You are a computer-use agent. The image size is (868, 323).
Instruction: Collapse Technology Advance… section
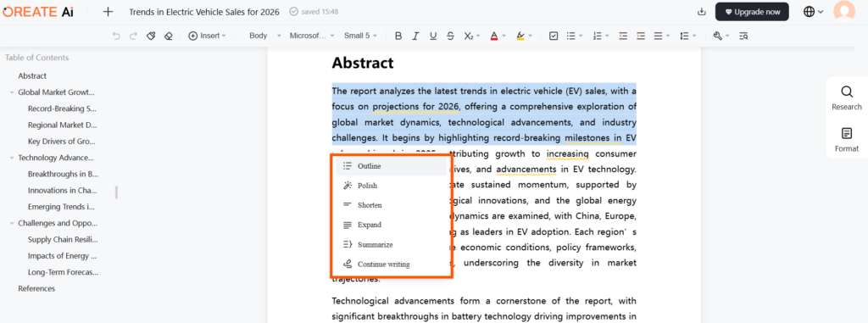(12, 158)
